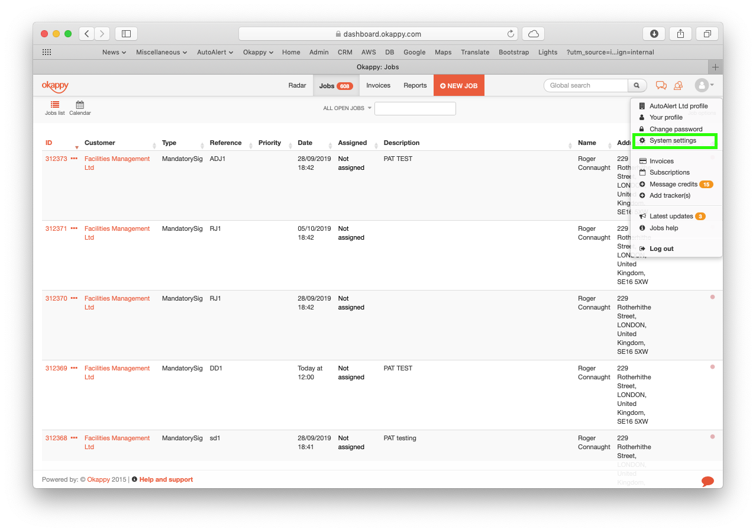Image resolution: width=756 pixels, height=532 pixels.
Task: Click the NEW JOB button
Action: pyautogui.click(x=459, y=85)
